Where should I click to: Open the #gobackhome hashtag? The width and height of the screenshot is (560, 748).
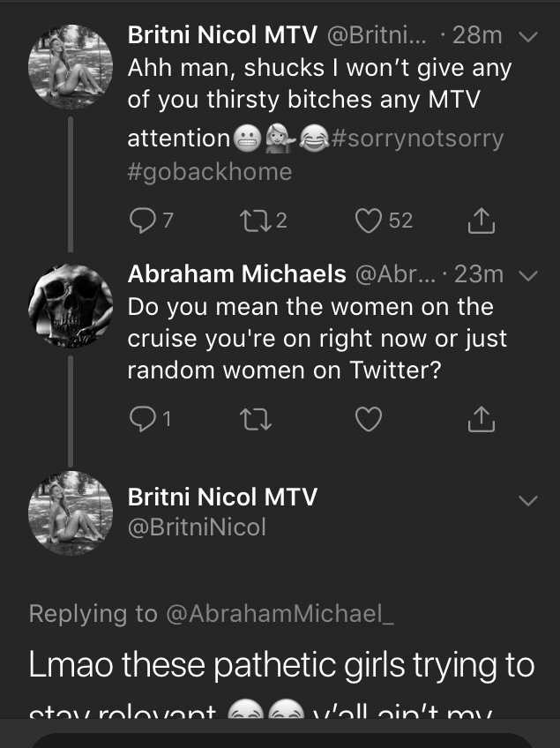tap(209, 171)
